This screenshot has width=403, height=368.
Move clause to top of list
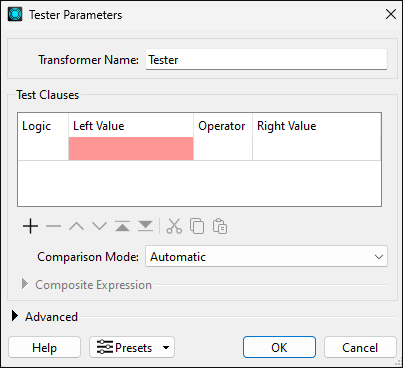[122, 226]
